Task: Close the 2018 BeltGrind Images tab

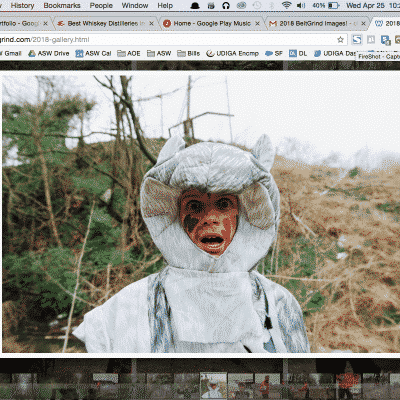Action: point(363,24)
